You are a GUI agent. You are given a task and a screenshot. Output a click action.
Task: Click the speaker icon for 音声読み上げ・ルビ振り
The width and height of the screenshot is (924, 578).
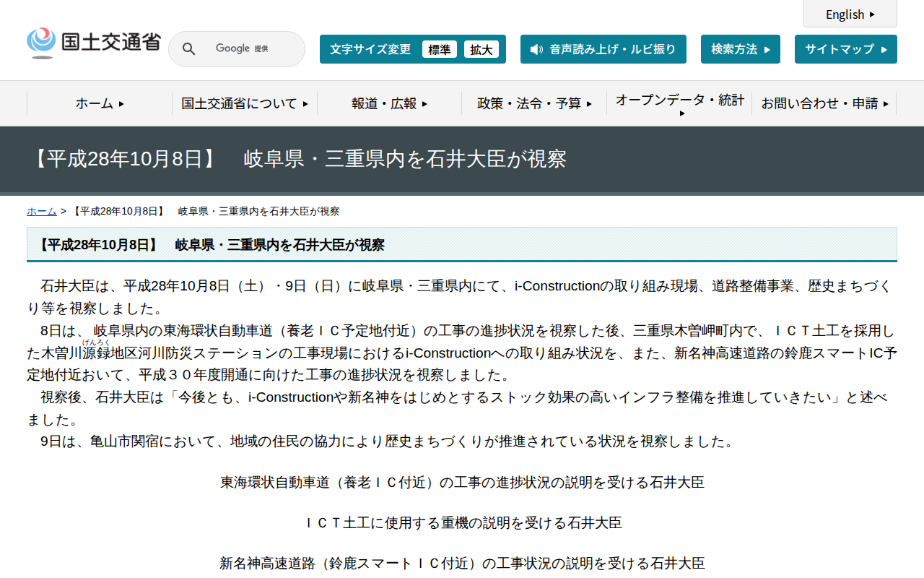coord(535,49)
